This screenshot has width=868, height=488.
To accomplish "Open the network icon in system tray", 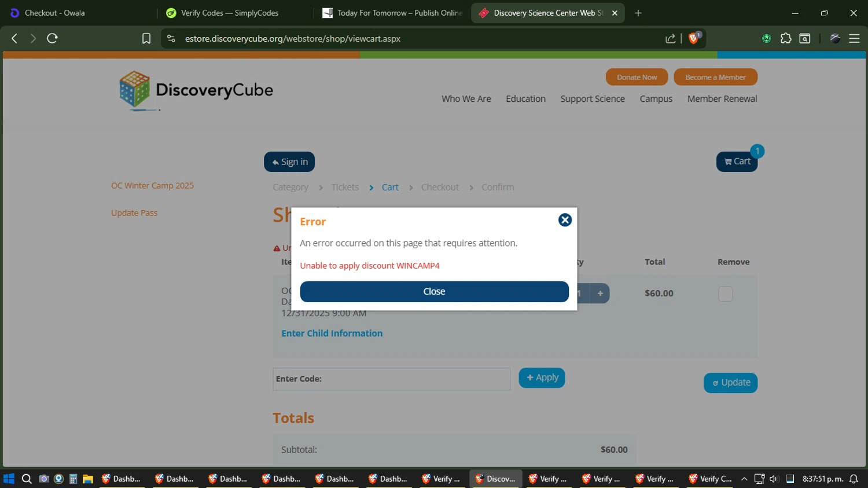I will [759, 479].
